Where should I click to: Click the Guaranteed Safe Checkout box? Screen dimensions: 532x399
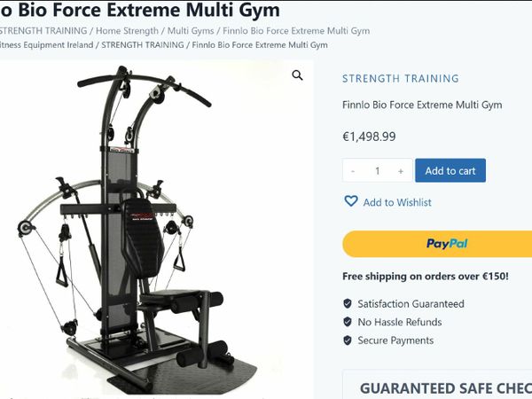coord(437,385)
